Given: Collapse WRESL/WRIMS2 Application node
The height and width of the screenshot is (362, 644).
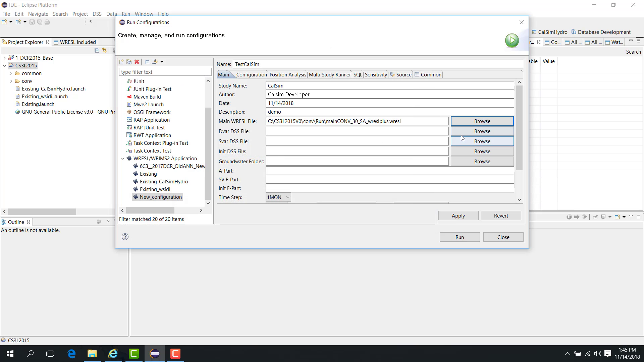Looking at the screenshot, I should pyautogui.click(x=123, y=158).
